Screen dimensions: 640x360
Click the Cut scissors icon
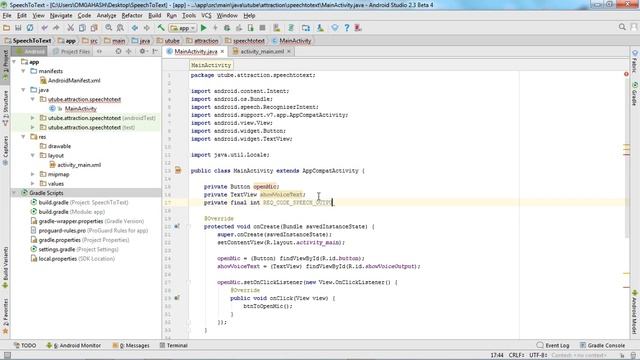pos(71,28)
